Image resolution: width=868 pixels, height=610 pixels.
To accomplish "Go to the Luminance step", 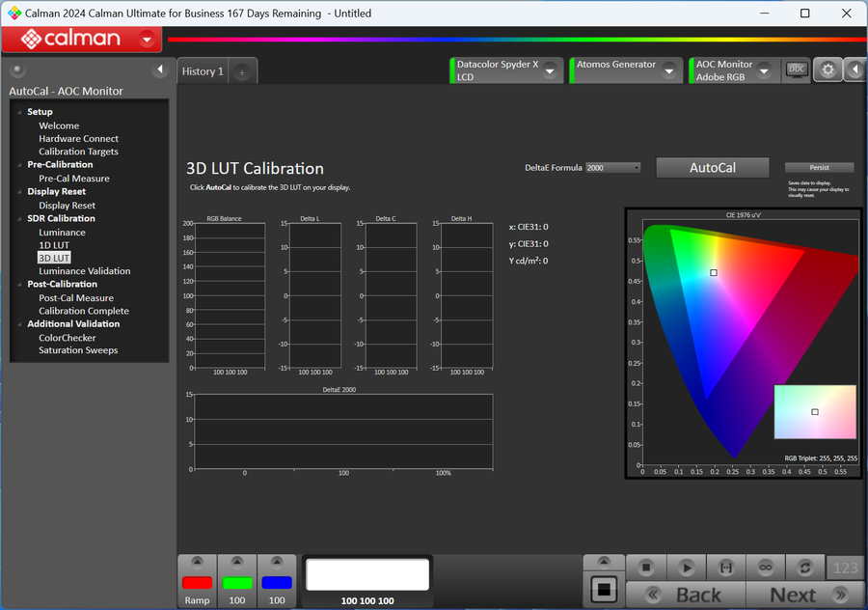I will tap(62, 233).
